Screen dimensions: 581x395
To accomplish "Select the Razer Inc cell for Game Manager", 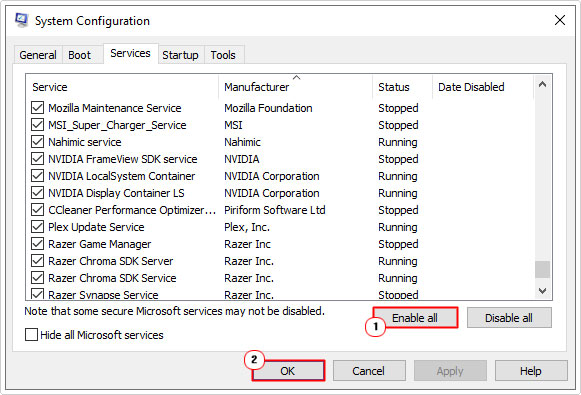I will pyautogui.click(x=248, y=244).
